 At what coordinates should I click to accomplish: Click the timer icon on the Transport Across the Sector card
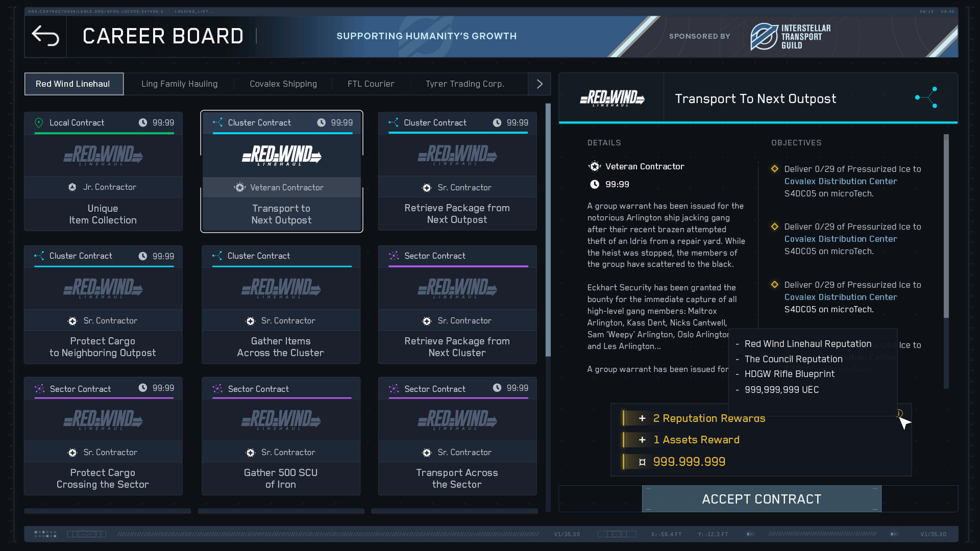(497, 388)
